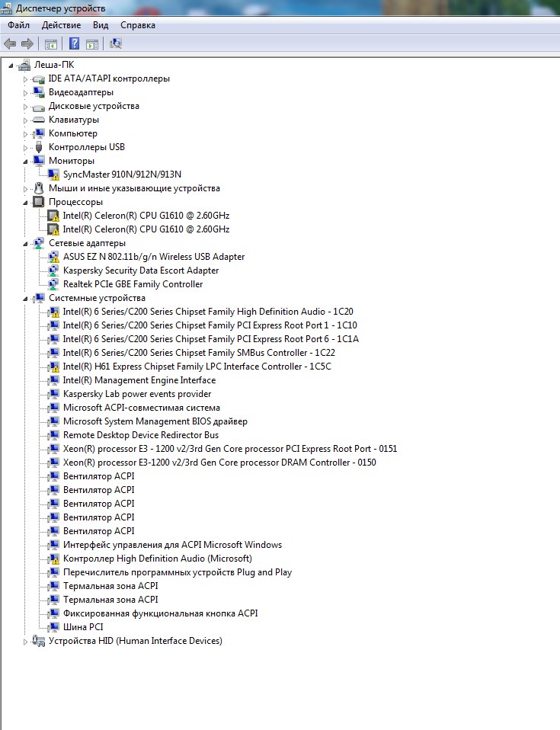Open the Действие menu
560x730 pixels.
[x=61, y=25]
